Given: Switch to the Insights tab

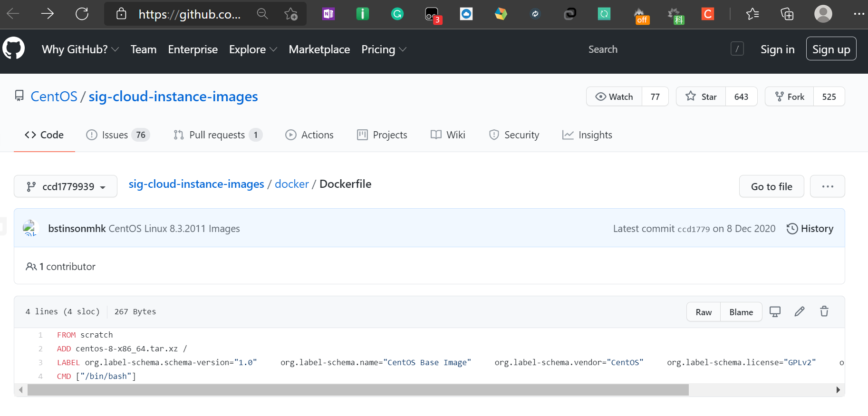Looking at the screenshot, I should (587, 135).
